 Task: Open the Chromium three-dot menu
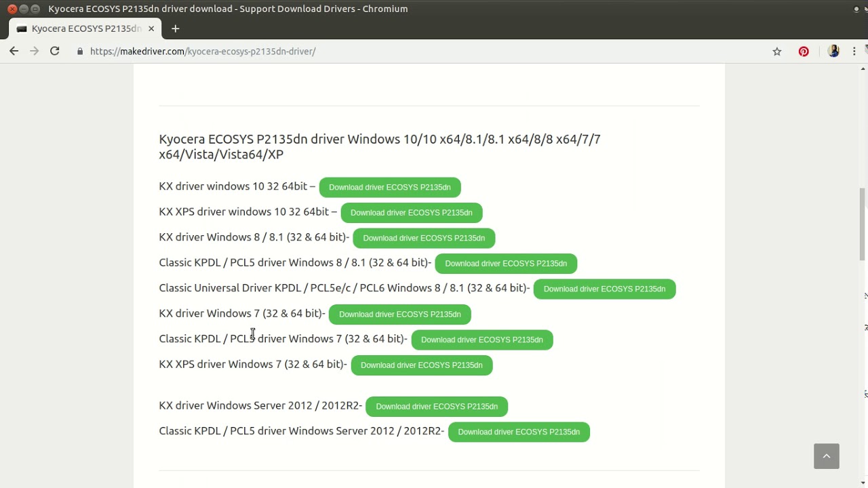click(x=854, y=51)
